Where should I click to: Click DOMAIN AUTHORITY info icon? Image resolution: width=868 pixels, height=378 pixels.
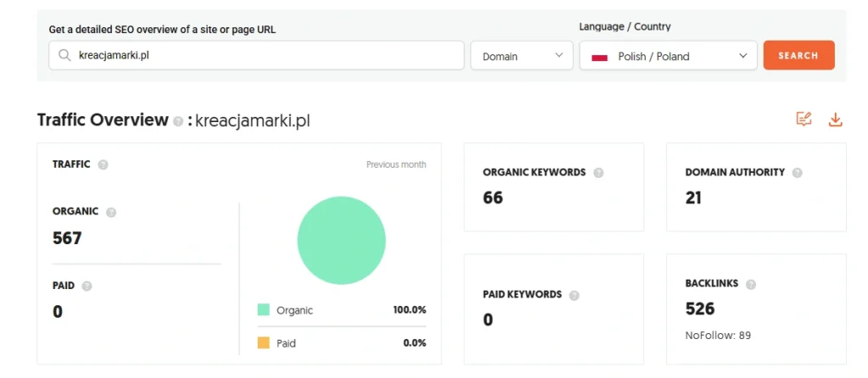(x=797, y=173)
